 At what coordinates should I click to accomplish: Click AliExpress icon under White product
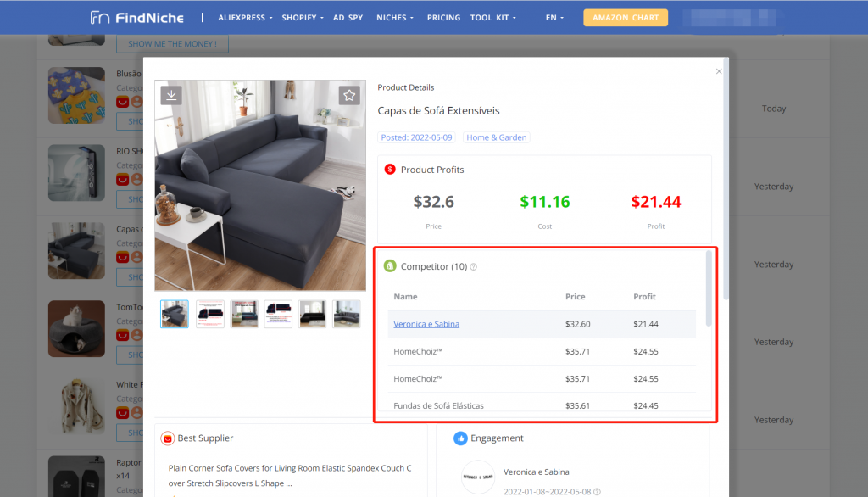click(122, 413)
